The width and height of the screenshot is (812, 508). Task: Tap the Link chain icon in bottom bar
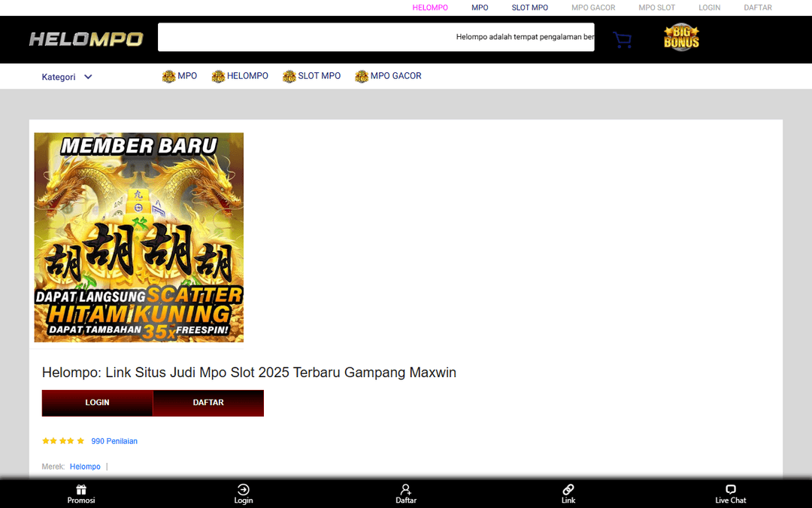568,489
